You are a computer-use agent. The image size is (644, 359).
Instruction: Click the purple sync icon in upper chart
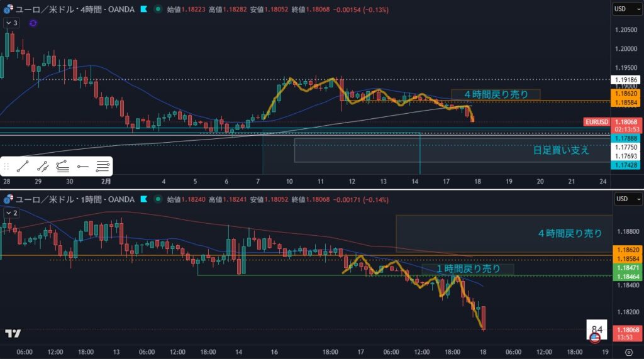(x=33, y=23)
